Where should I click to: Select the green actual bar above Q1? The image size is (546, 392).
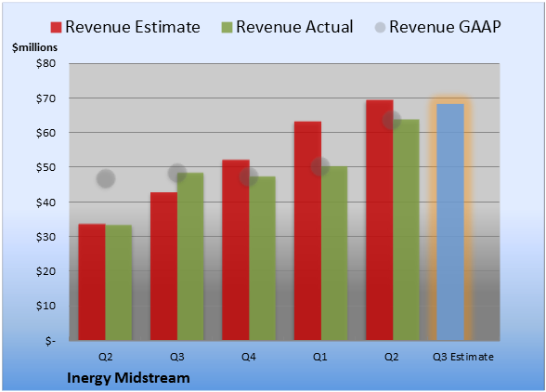coord(334,254)
